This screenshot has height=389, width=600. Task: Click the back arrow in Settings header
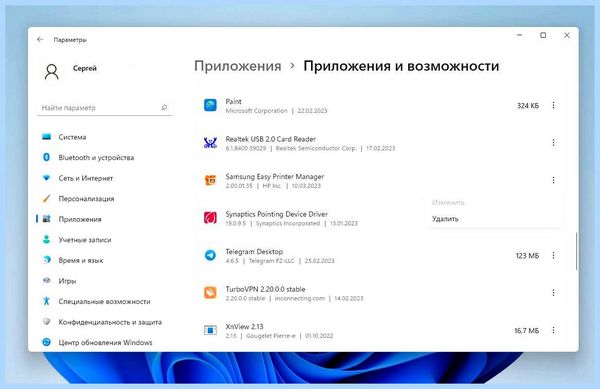(x=40, y=39)
